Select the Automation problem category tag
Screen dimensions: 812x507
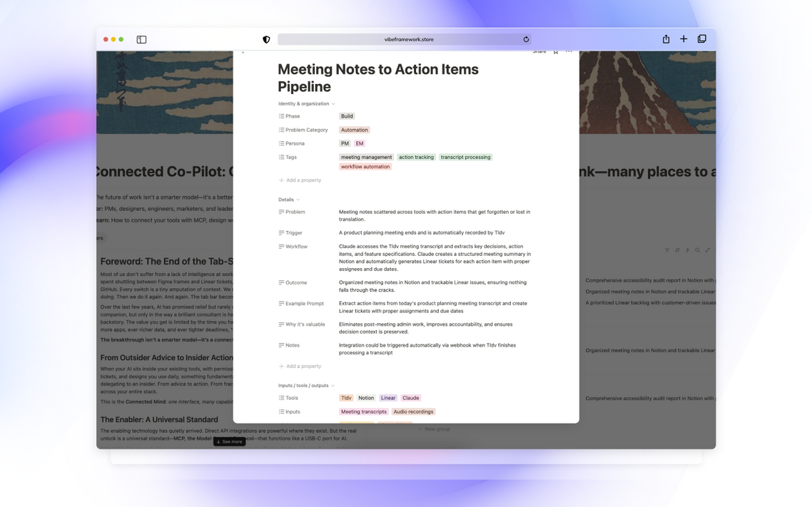point(355,130)
